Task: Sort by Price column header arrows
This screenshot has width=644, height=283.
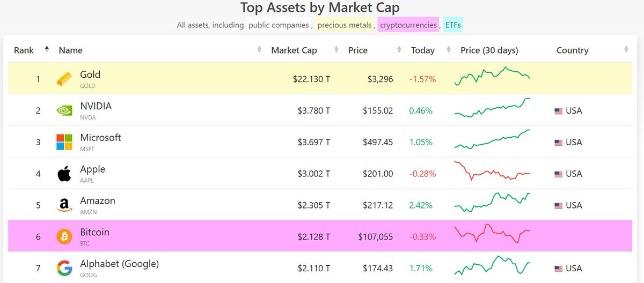Action: [399, 50]
